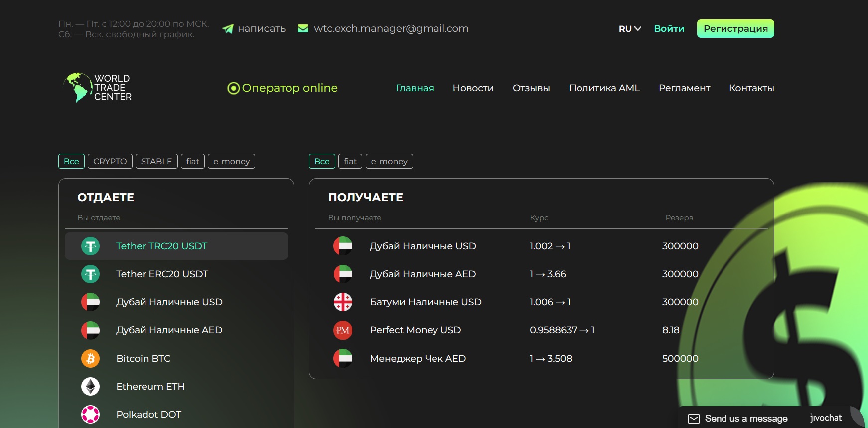Open Политика AML page
The image size is (868, 428).
click(604, 88)
